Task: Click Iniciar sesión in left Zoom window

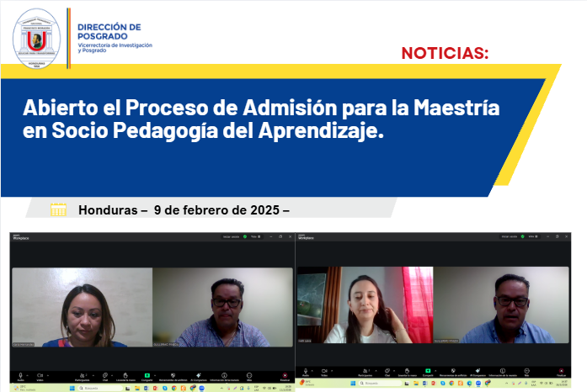Action: click(232, 238)
